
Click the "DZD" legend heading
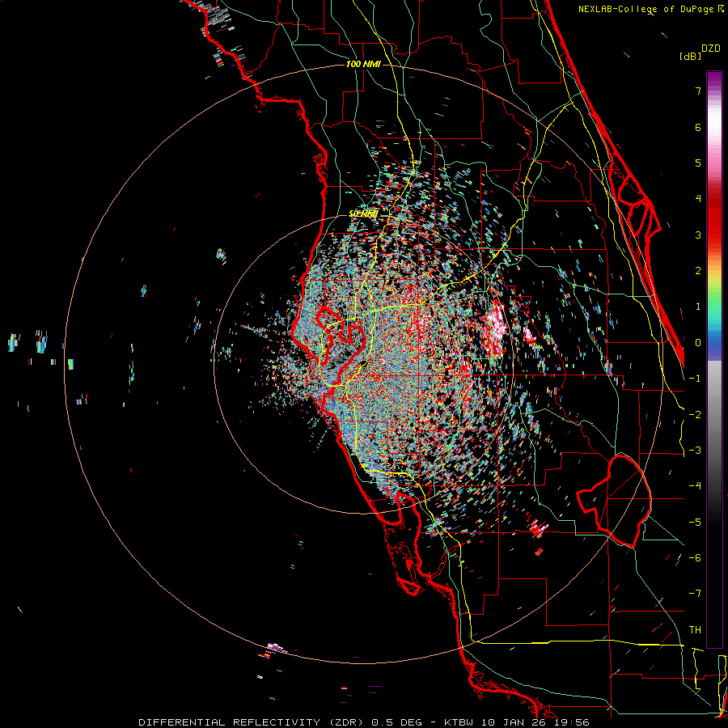(711, 49)
